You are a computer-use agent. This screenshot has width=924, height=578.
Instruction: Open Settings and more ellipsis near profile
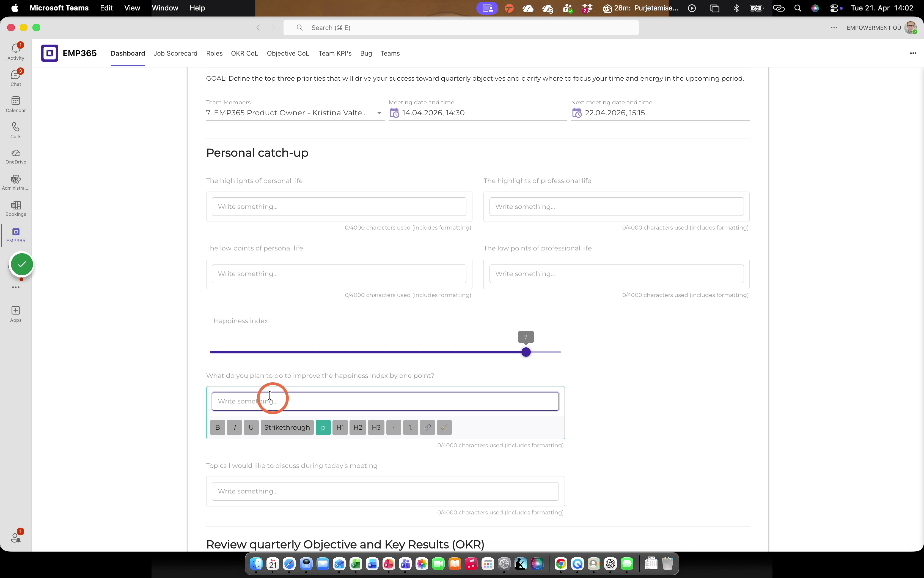(x=834, y=28)
